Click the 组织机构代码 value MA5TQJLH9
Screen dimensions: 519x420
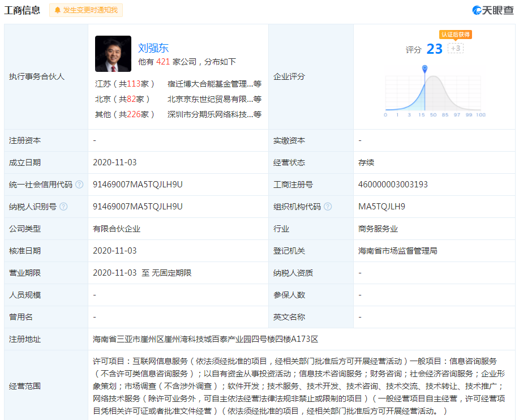coord(381,207)
